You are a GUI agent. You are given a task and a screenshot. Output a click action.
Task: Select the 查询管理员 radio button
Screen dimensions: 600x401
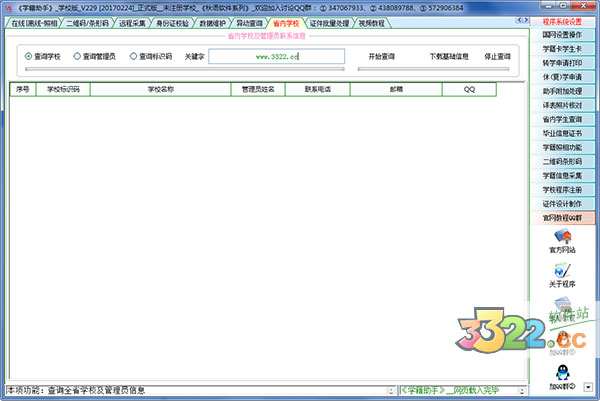(77, 56)
